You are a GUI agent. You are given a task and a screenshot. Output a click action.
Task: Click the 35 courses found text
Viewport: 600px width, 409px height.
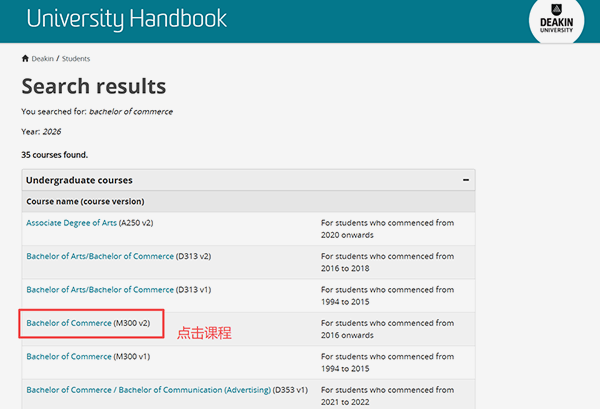(55, 155)
